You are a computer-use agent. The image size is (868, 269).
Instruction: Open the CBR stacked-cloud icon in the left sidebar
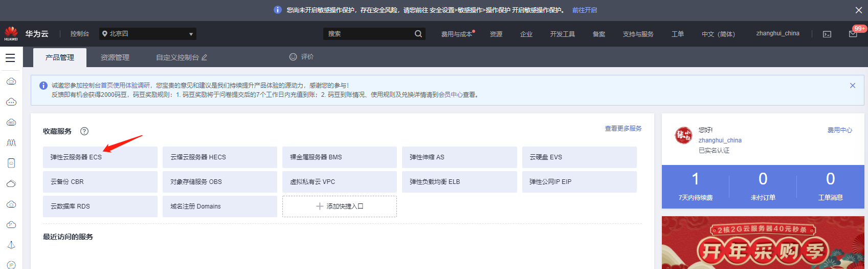[x=11, y=183]
